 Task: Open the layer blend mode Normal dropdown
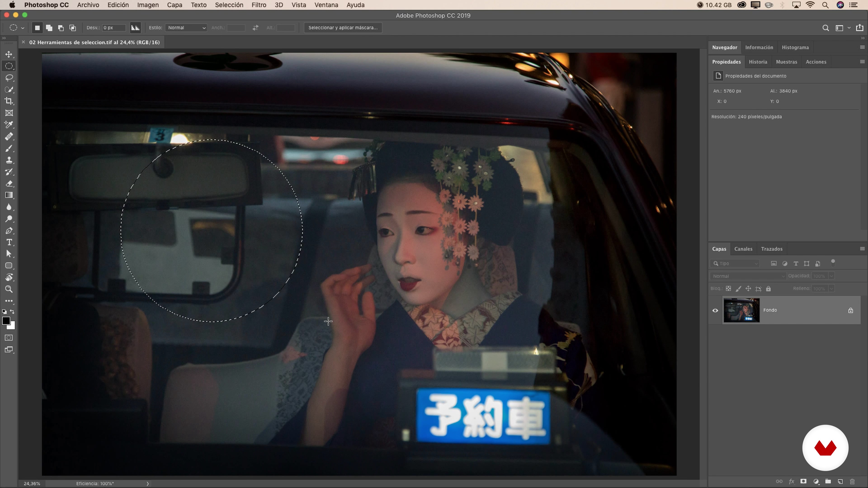click(x=748, y=276)
